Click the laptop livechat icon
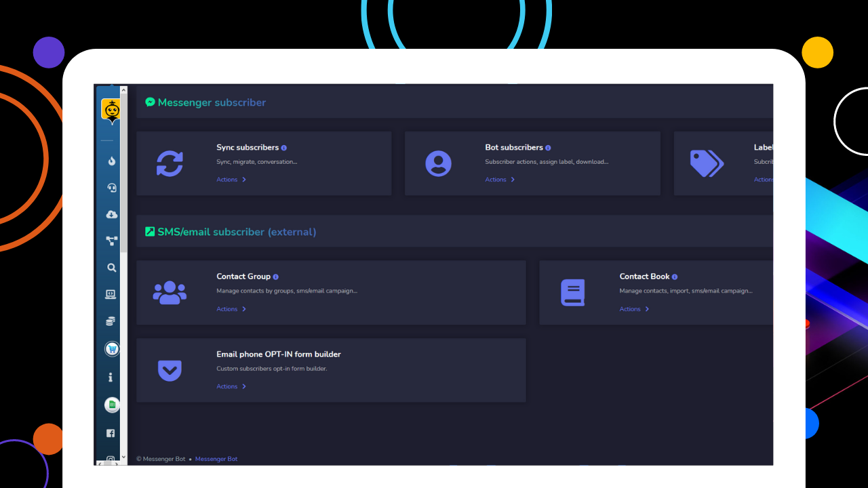The width and height of the screenshot is (868, 488). pyautogui.click(x=111, y=293)
